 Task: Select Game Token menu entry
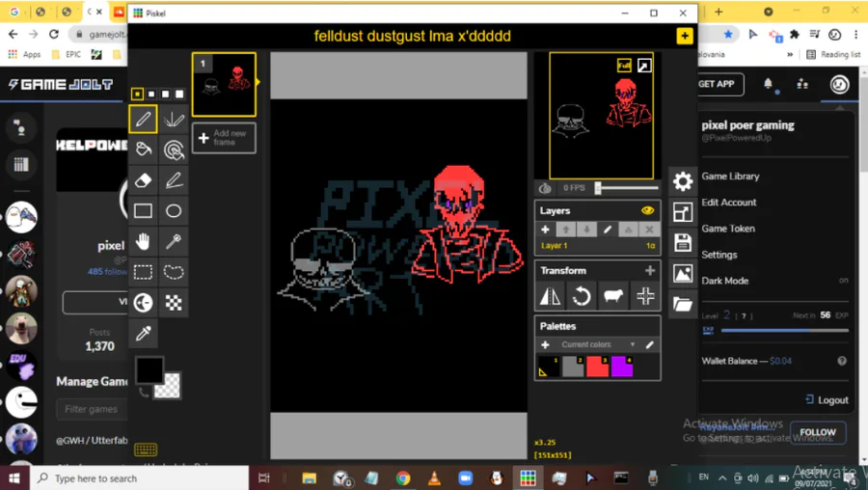728,228
